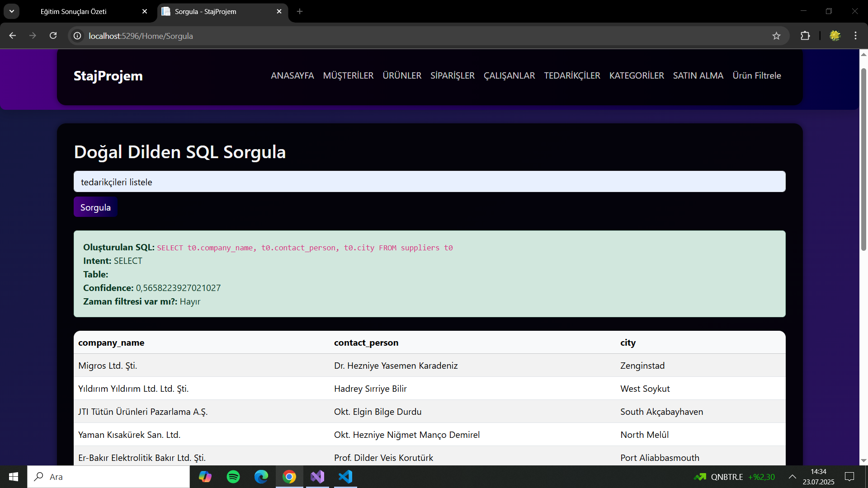Open the browser extensions icon
Image resolution: width=868 pixels, height=488 pixels.
click(x=806, y=36)
